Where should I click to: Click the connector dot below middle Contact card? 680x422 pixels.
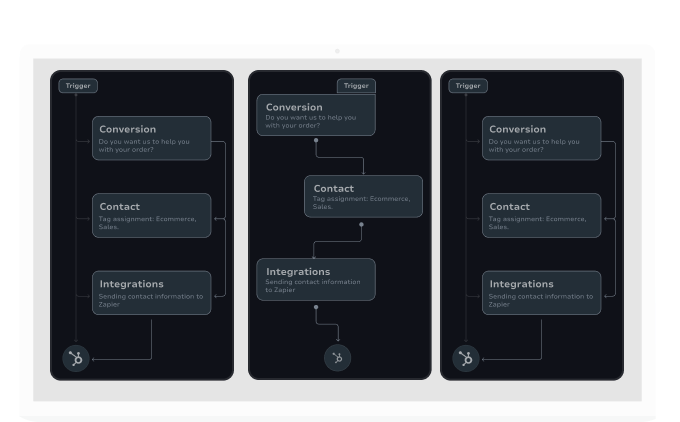click(x=361, y=225)
